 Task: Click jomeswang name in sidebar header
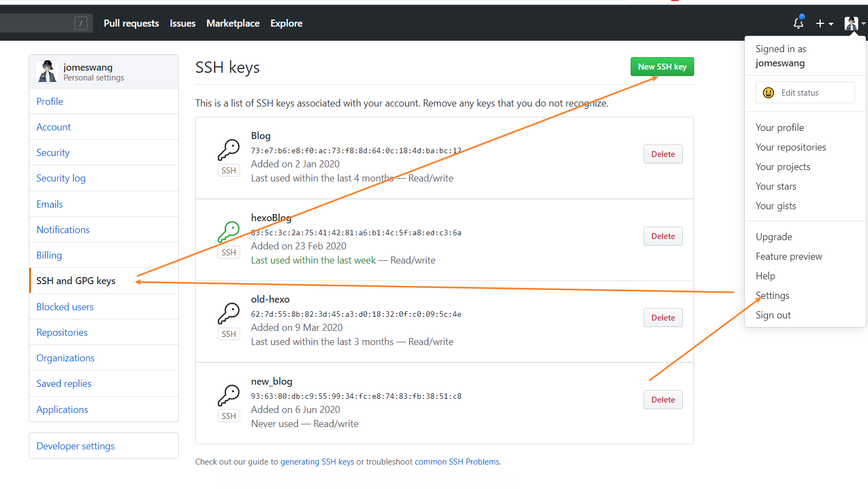88,67
